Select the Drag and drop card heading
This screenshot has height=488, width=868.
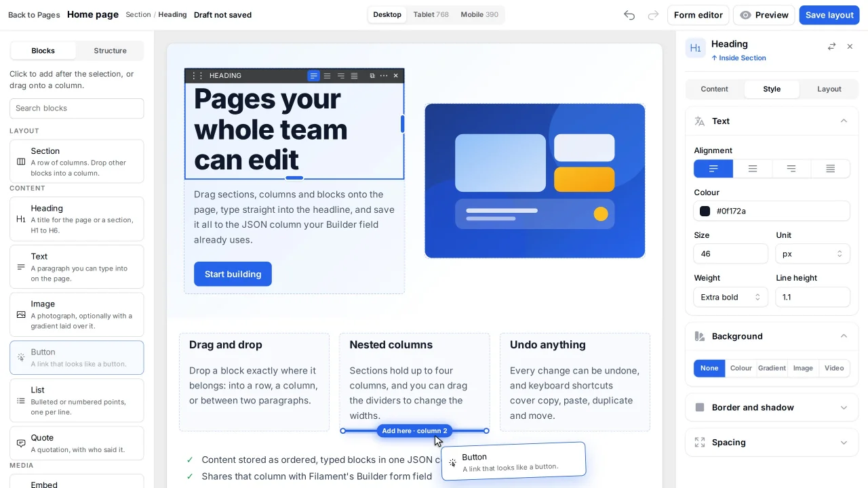tap(225, 345)
